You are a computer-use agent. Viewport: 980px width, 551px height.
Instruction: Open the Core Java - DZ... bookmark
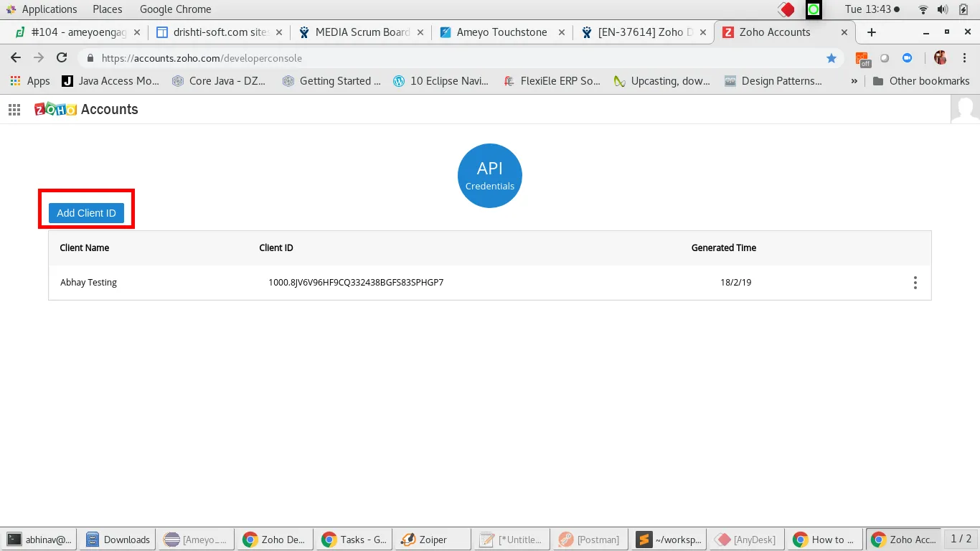220,81
